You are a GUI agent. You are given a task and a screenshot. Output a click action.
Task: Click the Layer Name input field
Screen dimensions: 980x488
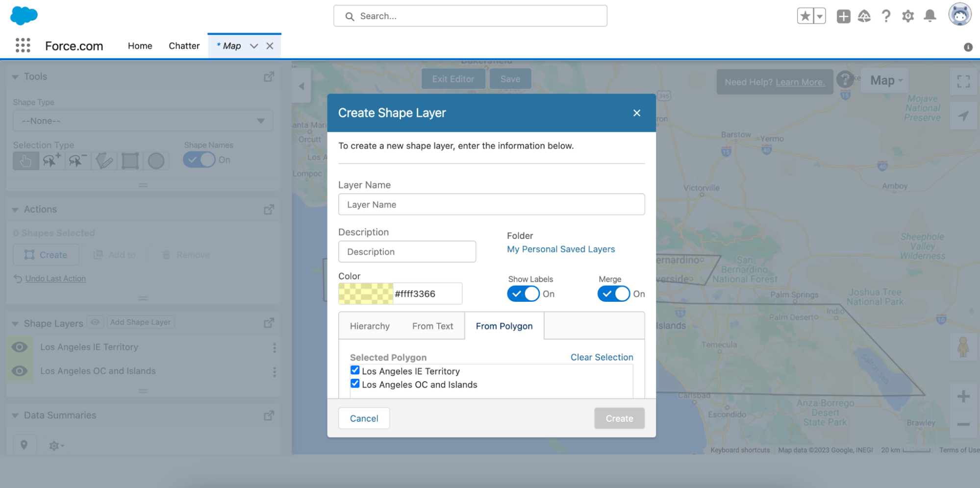491,204
